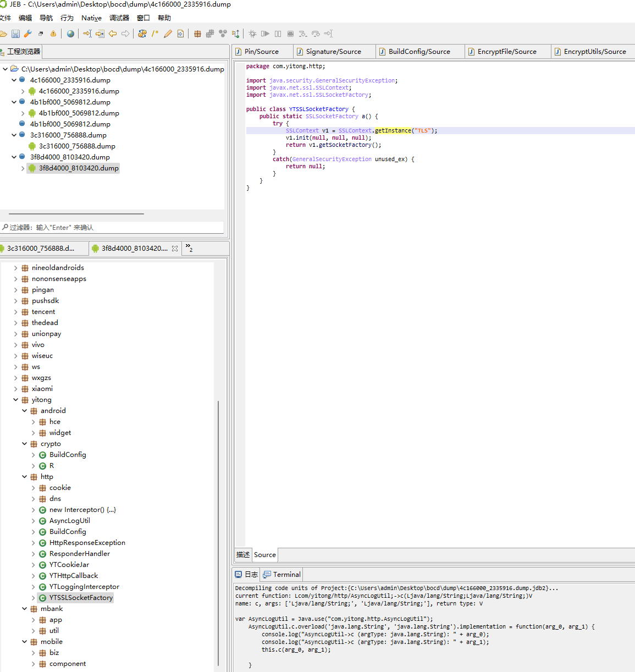Open the 窗口 menu

click(x=143, y=18)
